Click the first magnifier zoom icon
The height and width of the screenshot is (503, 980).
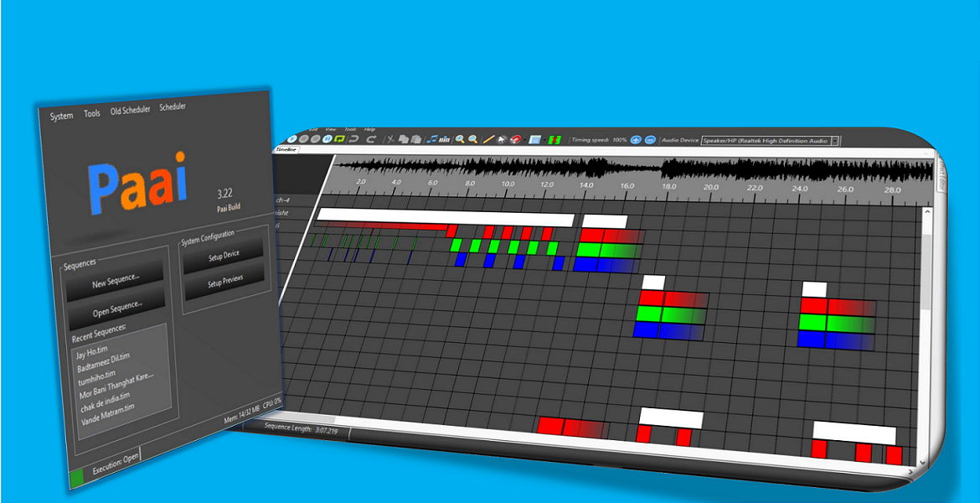click(460, 139)
